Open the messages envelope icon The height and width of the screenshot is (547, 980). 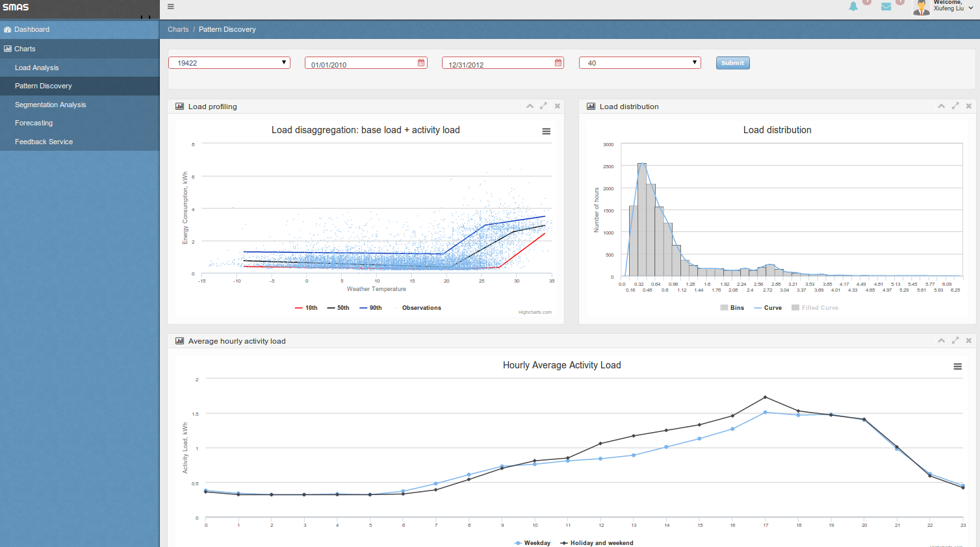(886, 6)
